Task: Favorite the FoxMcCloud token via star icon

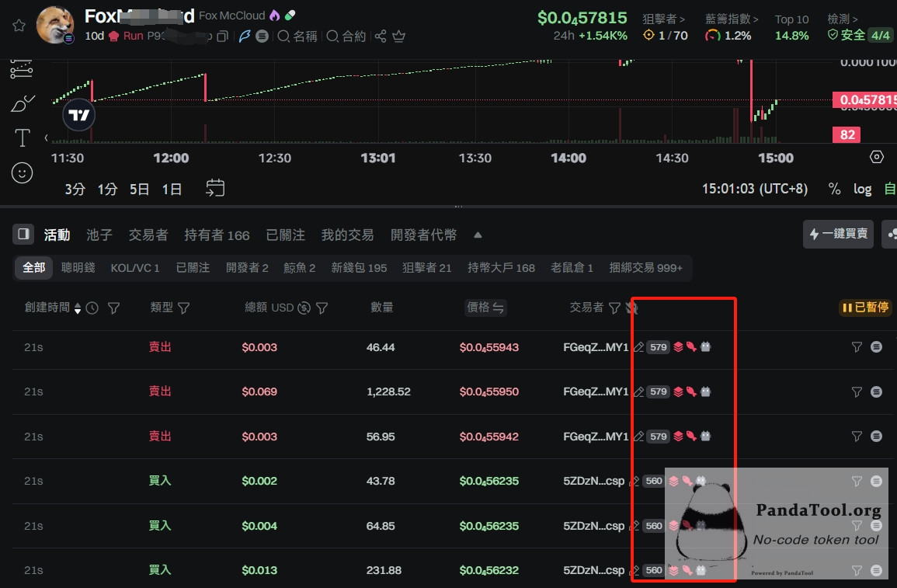Action: (x=20, y=25)
